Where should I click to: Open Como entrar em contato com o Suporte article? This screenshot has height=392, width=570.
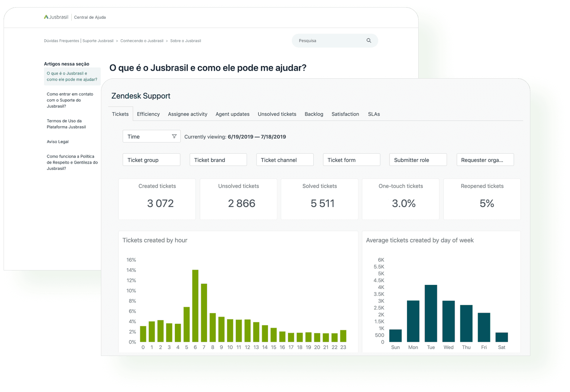point(70,100)
